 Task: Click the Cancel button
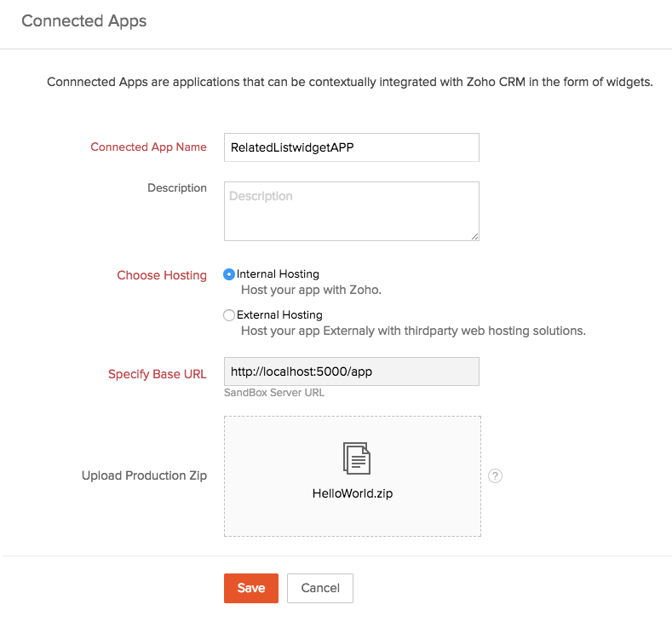[x=320, y=588]
